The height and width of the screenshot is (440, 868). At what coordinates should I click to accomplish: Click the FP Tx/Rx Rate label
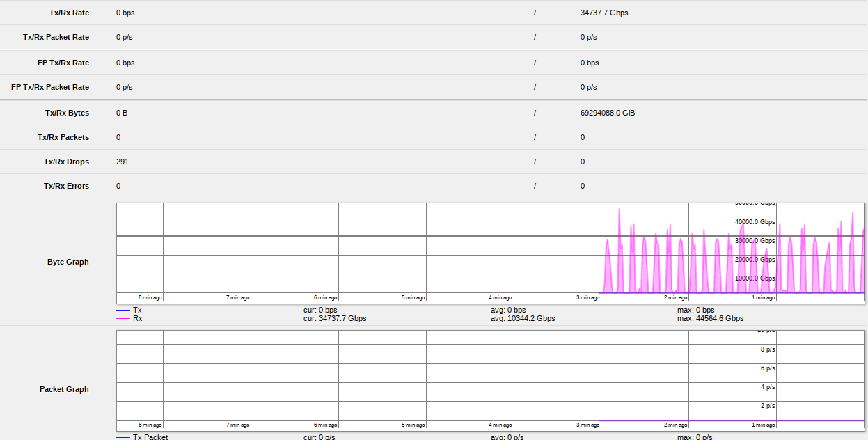tap(63, 63)
